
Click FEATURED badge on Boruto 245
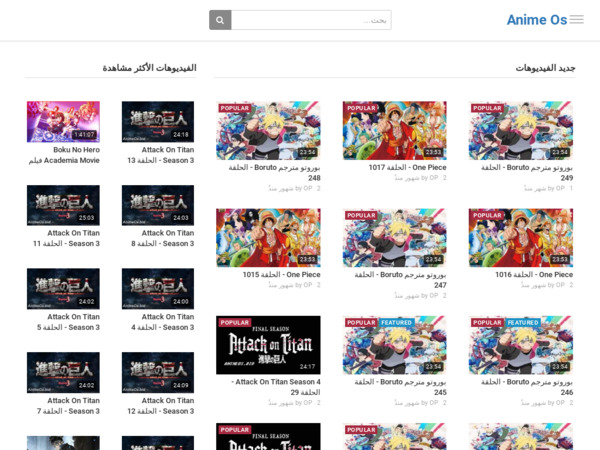tap(396, 323)
